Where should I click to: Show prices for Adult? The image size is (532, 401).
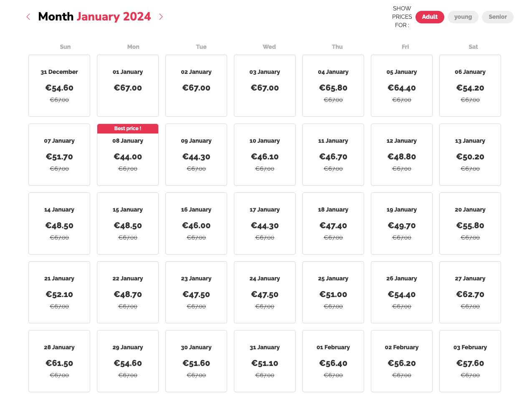tap(430, 17)
